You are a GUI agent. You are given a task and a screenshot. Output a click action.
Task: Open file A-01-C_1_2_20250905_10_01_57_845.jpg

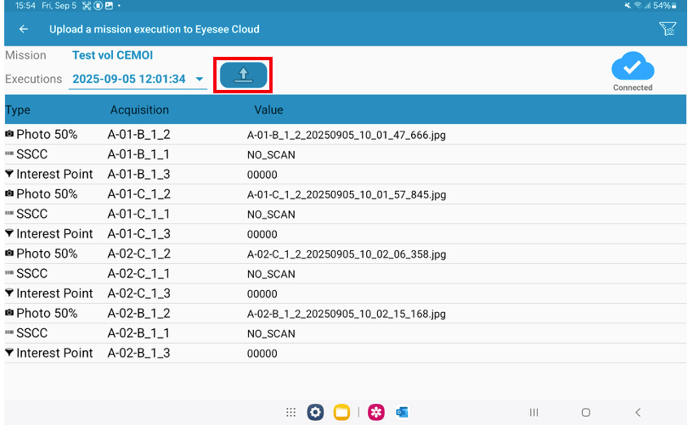[346, 194]
